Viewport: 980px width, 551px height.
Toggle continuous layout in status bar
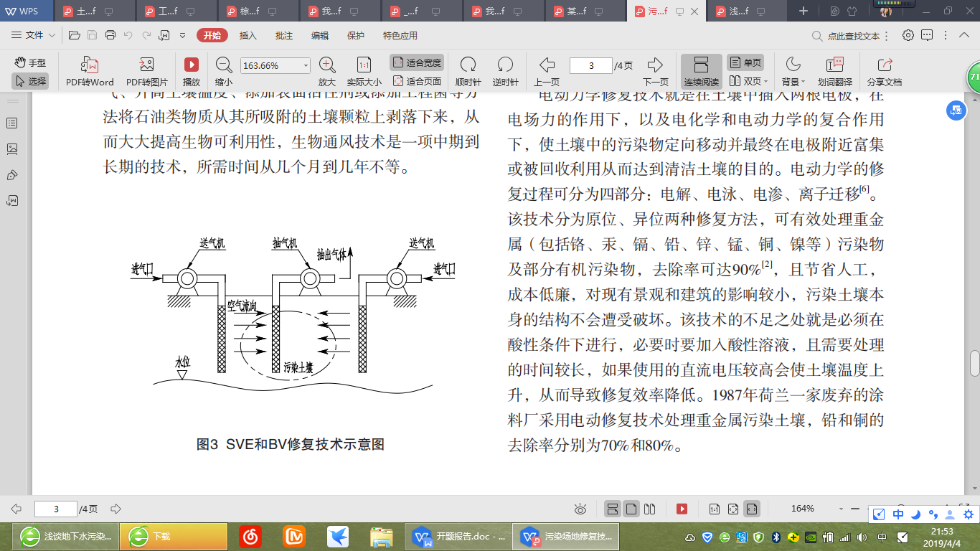pos(613,509)
